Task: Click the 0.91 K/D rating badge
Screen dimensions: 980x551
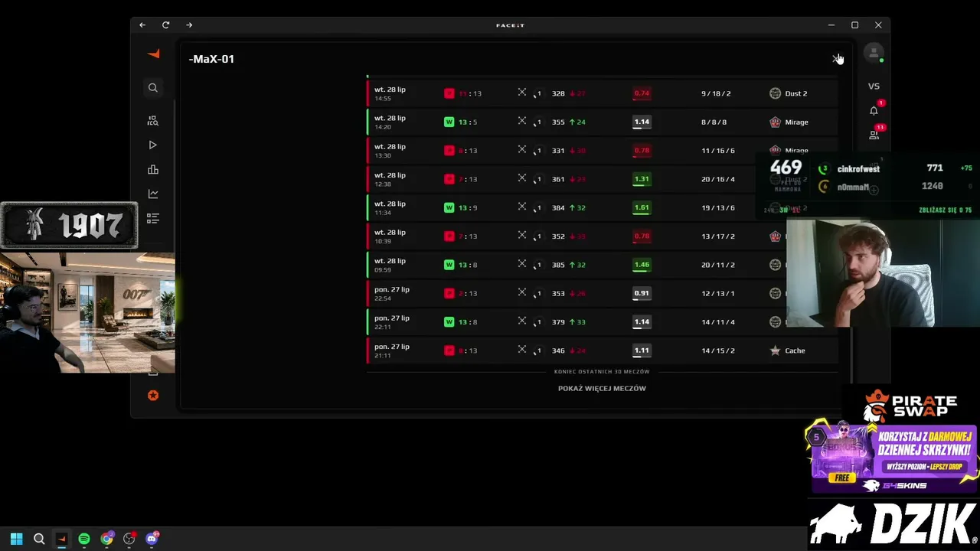Action: point(642,293)
